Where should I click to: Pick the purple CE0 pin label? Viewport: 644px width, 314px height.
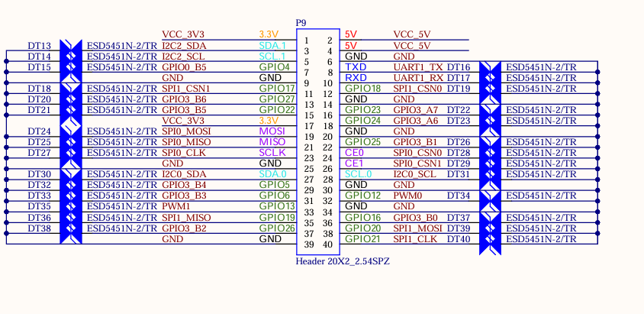pyautogui.click(x=354, y=153)
